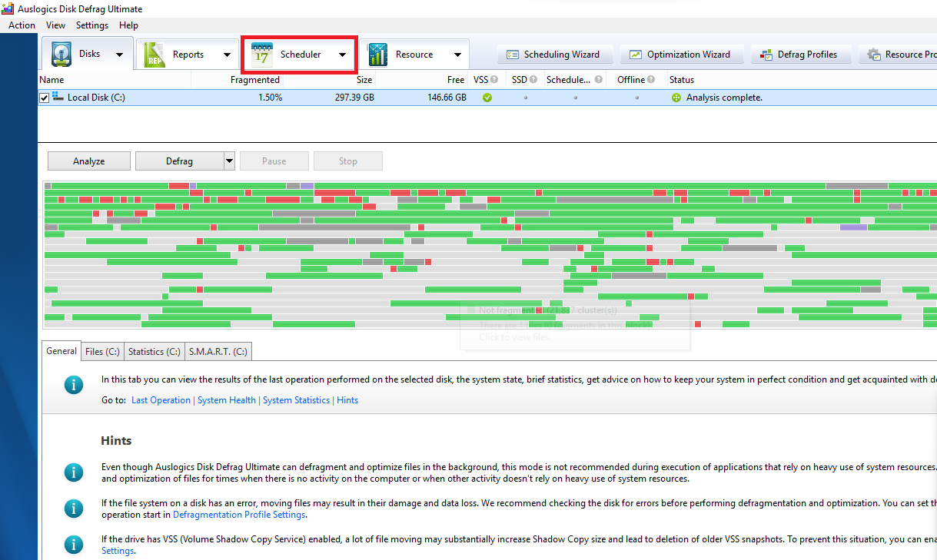Viewport: 937px width, 560px height.
Task: Open the Action menu
Action: click(x=22, y=25)
